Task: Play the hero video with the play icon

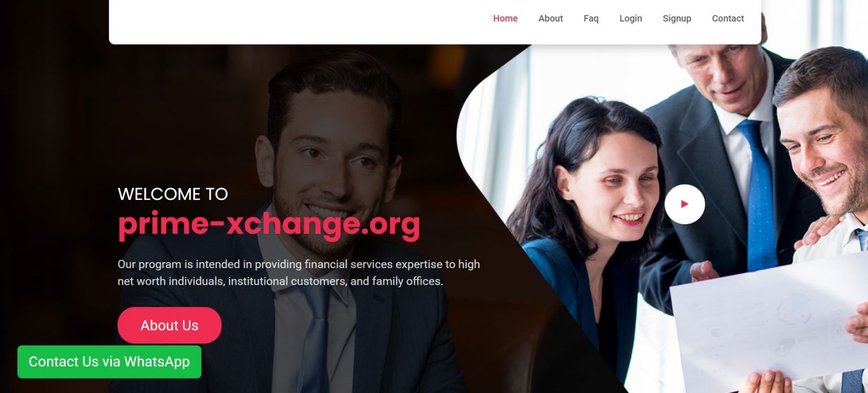Action: coord(684,204)
